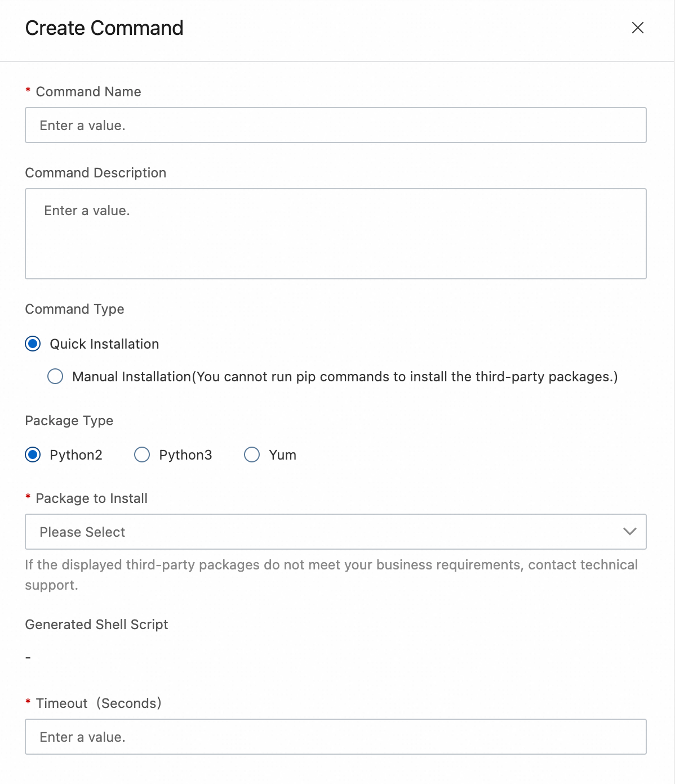Click the Command Name label text
The image size is (675, 784).
tap(88, 92)
